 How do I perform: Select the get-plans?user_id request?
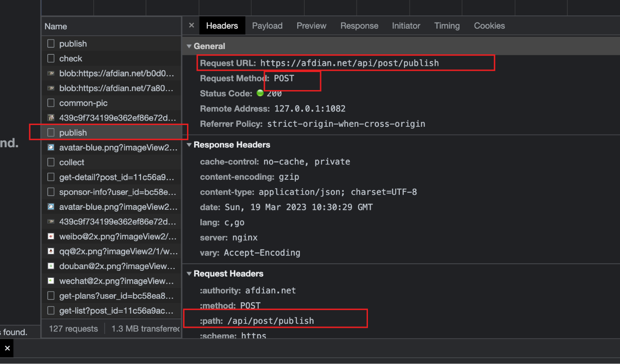coord(111,296)
